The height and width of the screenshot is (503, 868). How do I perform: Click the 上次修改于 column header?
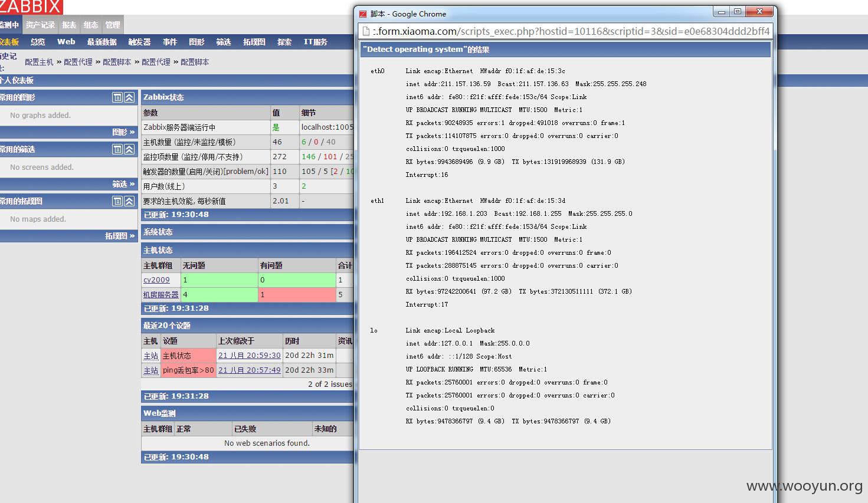click(x=237, y=341)
